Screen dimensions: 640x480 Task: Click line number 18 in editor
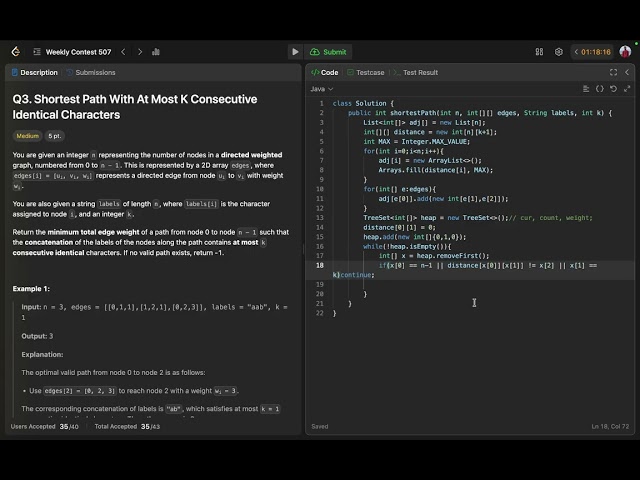pos(320,265)
